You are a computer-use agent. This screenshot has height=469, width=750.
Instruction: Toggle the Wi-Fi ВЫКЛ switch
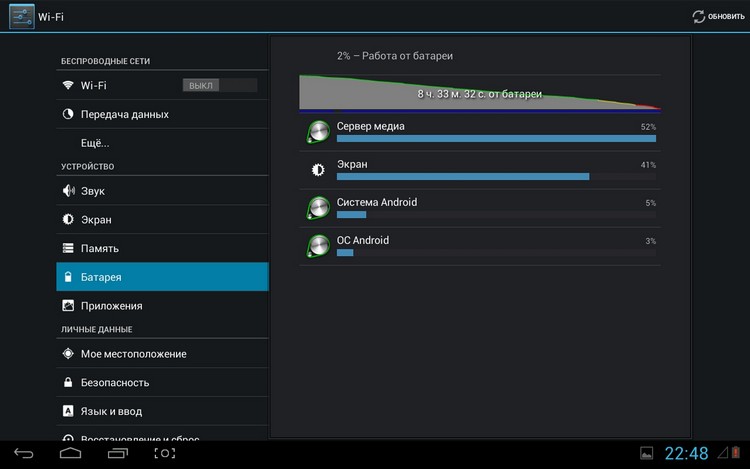[x=220, y=85]
